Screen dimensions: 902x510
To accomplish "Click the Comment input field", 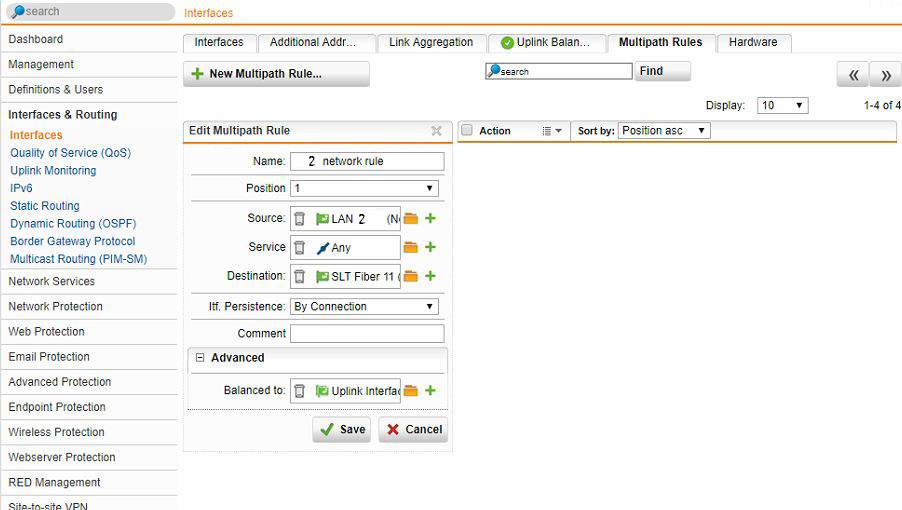I will tap(367, 334).
